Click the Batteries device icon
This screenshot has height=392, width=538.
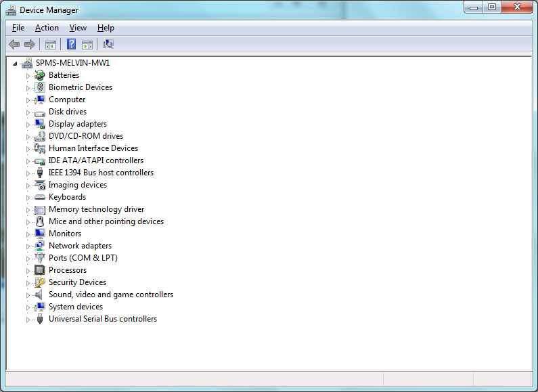[x=40, y=75]
